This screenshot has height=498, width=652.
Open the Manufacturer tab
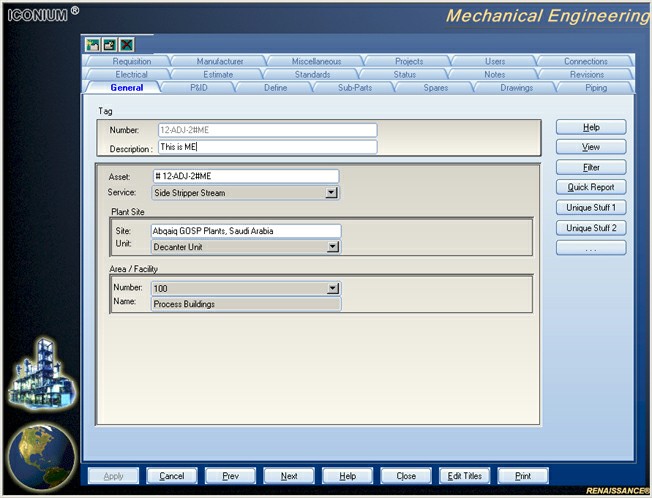tap(219, 61)
